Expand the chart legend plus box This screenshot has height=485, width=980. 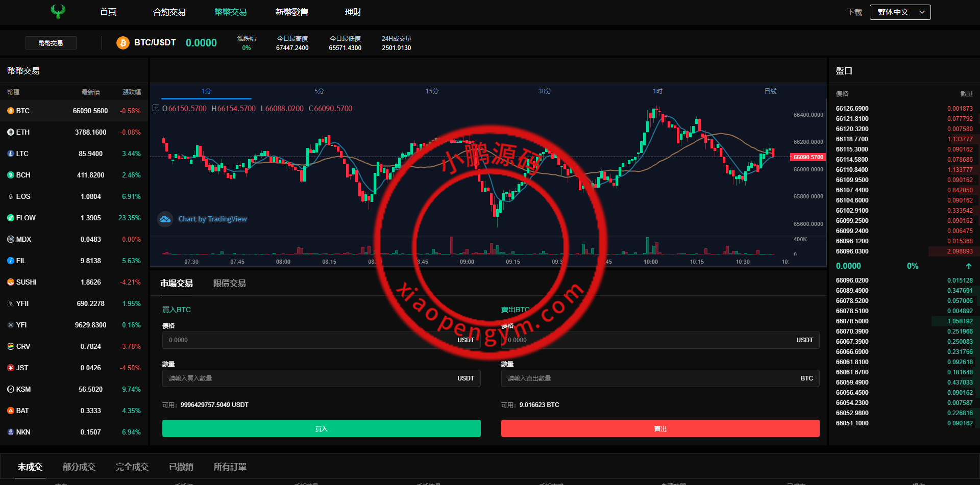[156, 108]
